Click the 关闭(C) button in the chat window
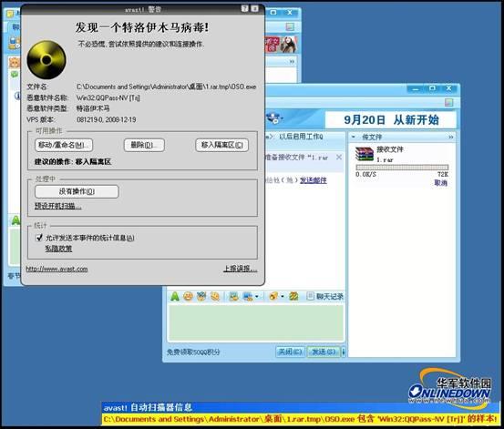The height and width of the screenshot is (429, 504). 290,352
